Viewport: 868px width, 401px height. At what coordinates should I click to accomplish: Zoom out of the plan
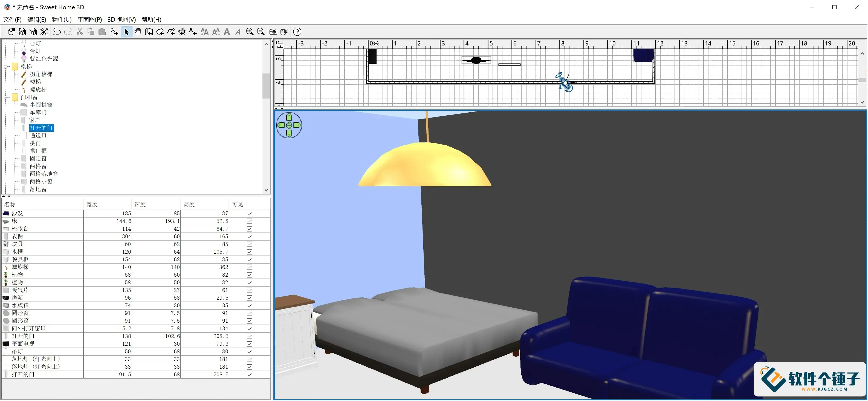(261, 32)
